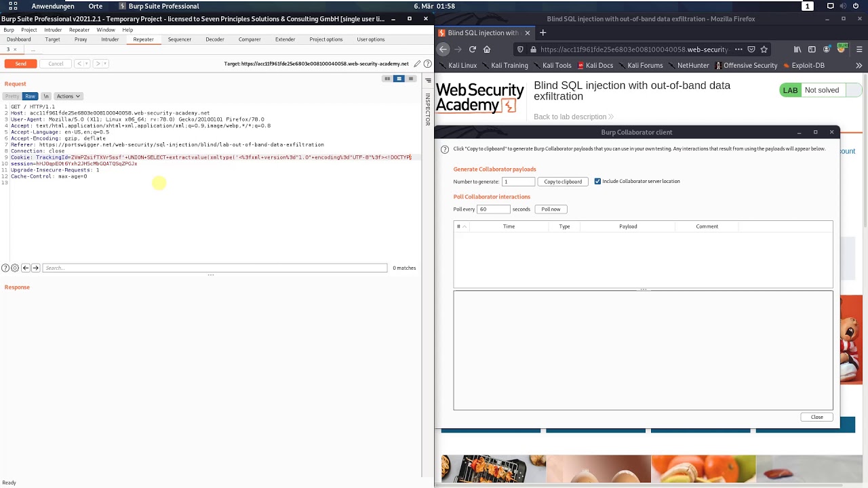Open search settings gear icon
The width and height of the screenshot is (868, 488).
click(15, 268)
